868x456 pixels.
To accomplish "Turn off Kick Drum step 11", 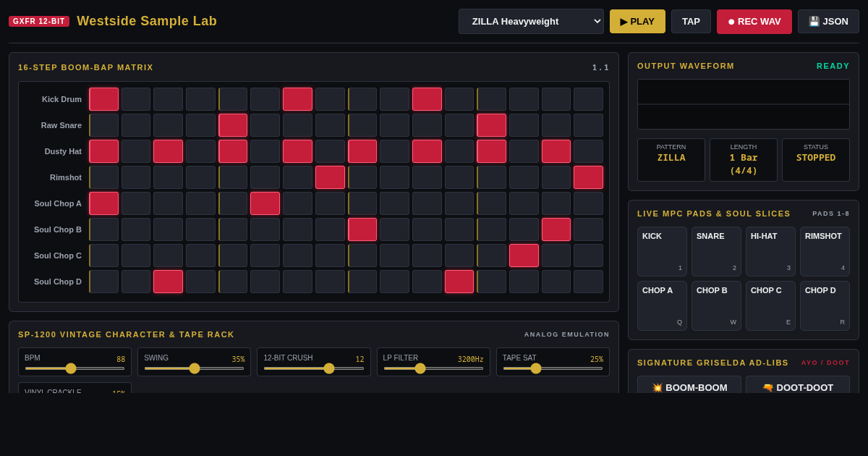I will pyautogui.click(x=427, y=99).
